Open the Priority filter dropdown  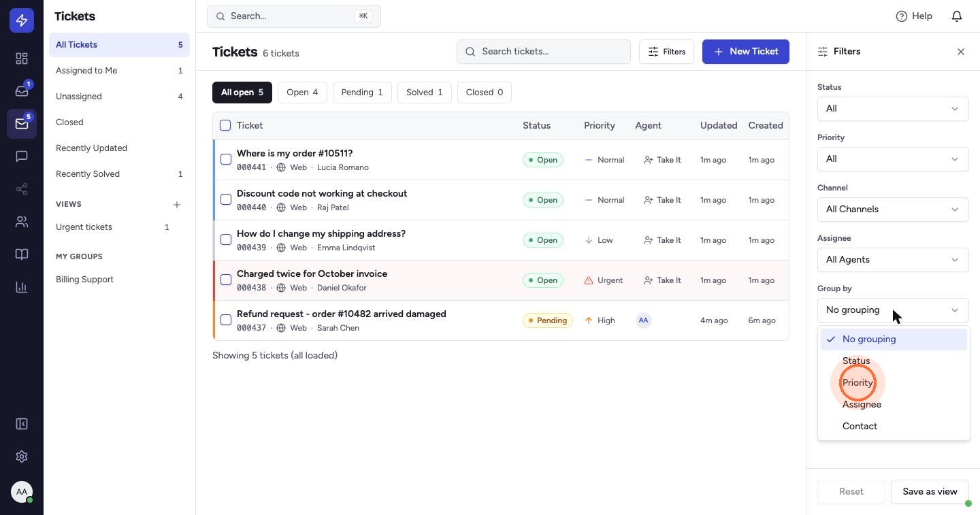pyautogui.click(x=893, y=159)
